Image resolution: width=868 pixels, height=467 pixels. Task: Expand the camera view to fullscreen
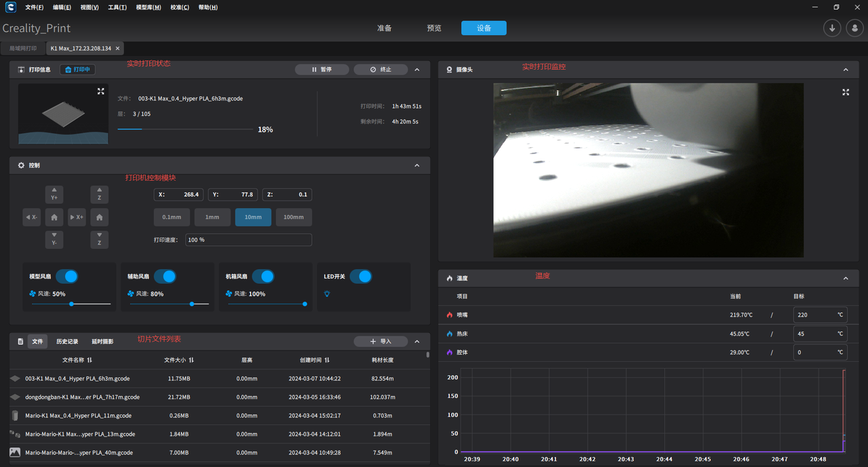[846, 92]
